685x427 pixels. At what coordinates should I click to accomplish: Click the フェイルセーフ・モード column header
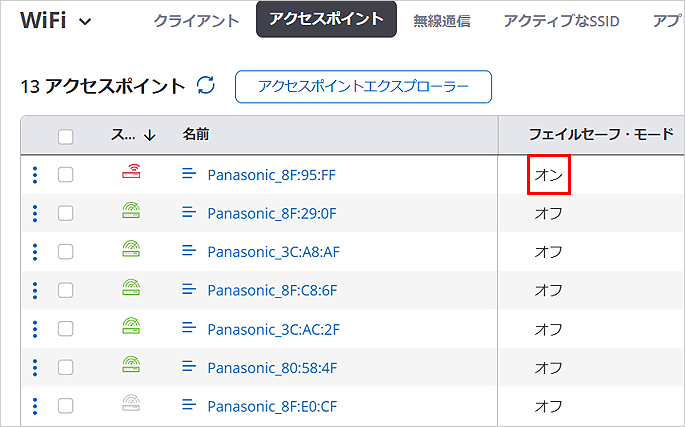tap(601, 134)
